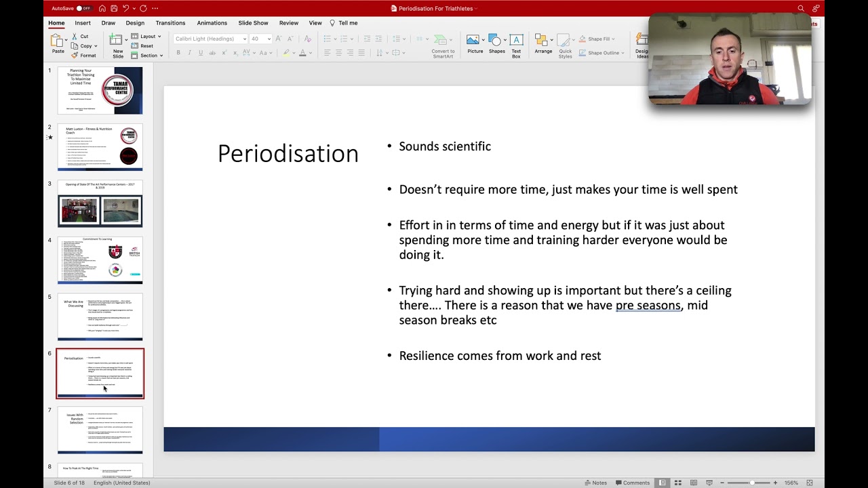Center align the text
Screen dimensions: 868x488
(338, 53)
